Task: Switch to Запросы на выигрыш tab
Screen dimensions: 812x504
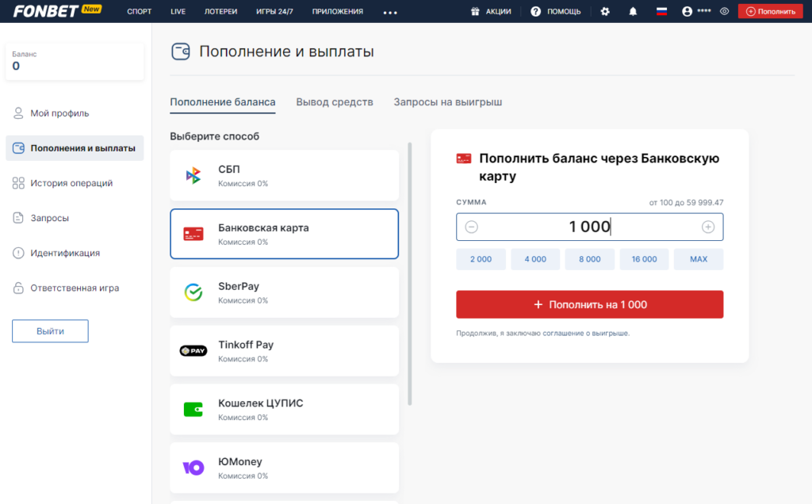Action: [448, 102]
